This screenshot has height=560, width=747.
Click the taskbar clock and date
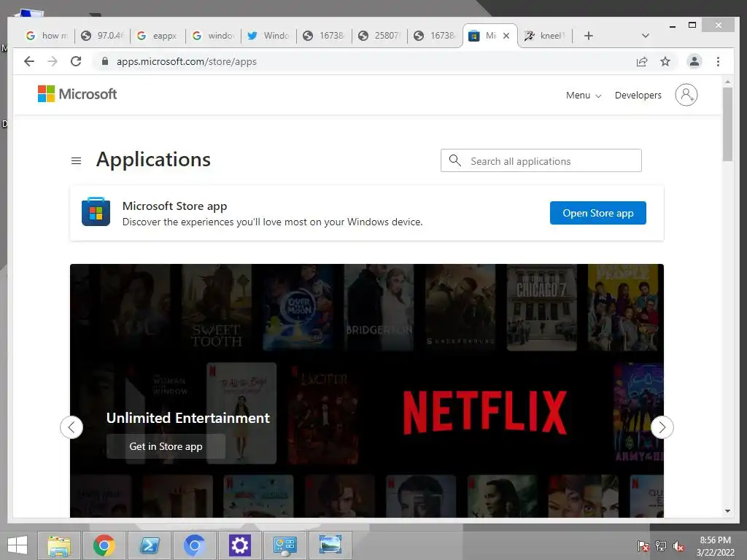pos(715,545)
